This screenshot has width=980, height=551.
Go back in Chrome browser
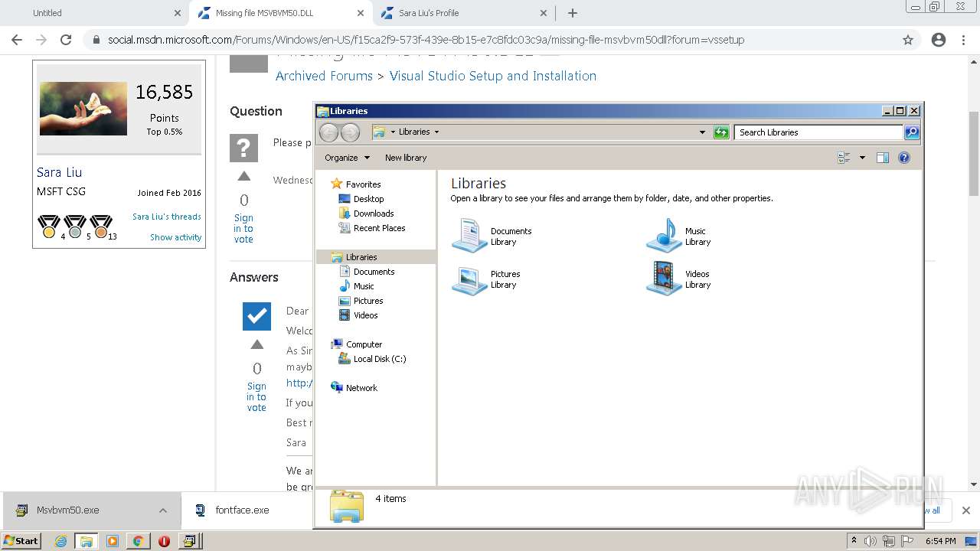click(x=17, y=40)
